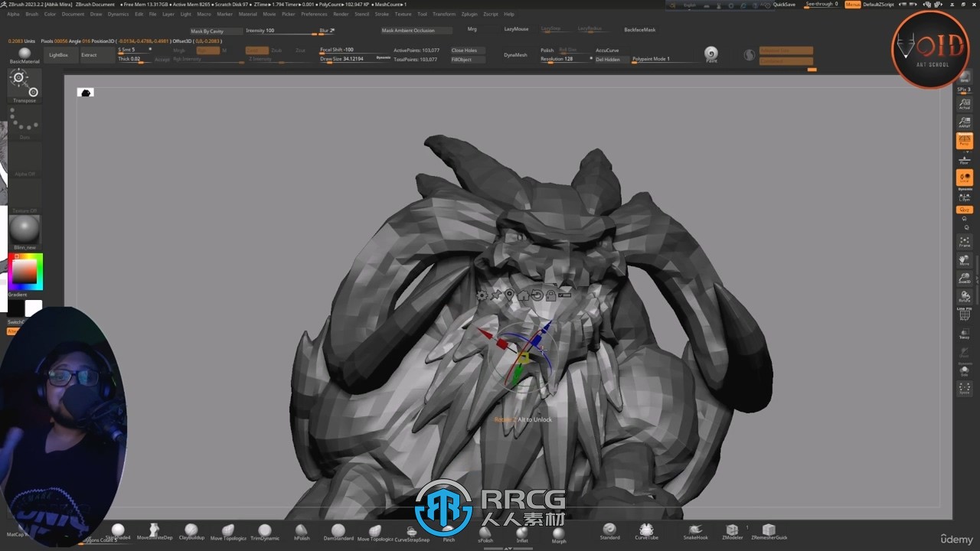Toggle the Line Fill PolyFrame icon
The width and height of the screenshot is (980, 551).
tap(965, 314)
